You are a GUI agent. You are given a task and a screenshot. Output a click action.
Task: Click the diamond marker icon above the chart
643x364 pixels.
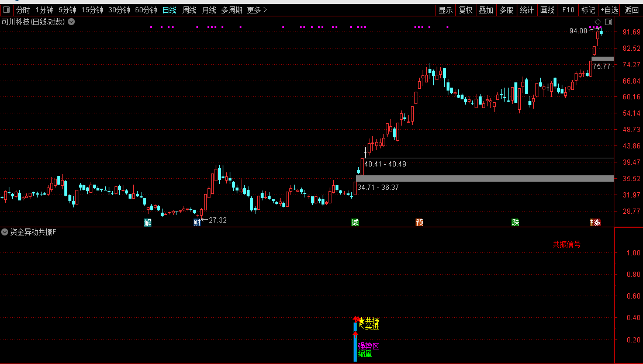597,22
